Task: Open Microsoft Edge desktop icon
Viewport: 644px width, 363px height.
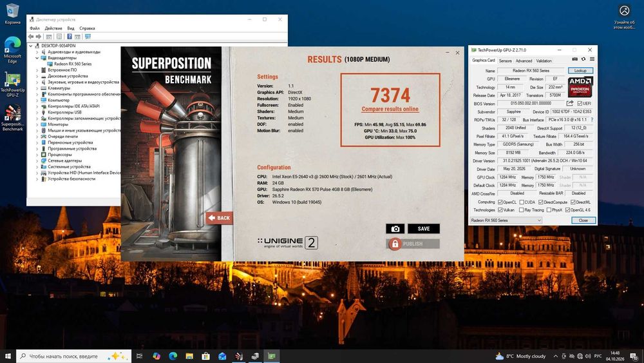Action: pos(12,50)
